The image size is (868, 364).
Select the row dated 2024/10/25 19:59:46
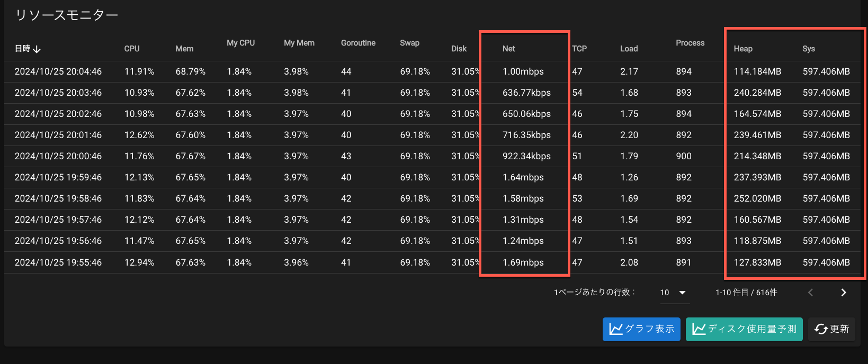pos(432,177)
